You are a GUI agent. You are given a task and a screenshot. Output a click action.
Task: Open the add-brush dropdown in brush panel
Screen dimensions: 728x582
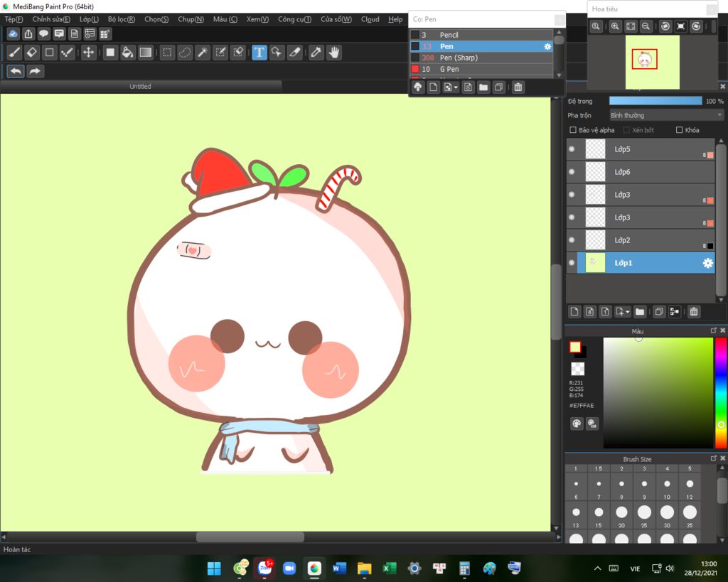click(450, 87)
